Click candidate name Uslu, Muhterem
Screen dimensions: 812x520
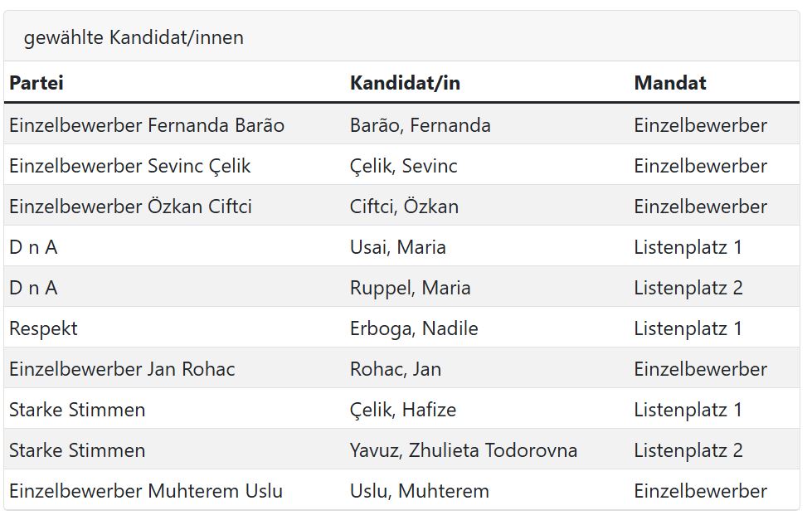(x=419, y=491)
